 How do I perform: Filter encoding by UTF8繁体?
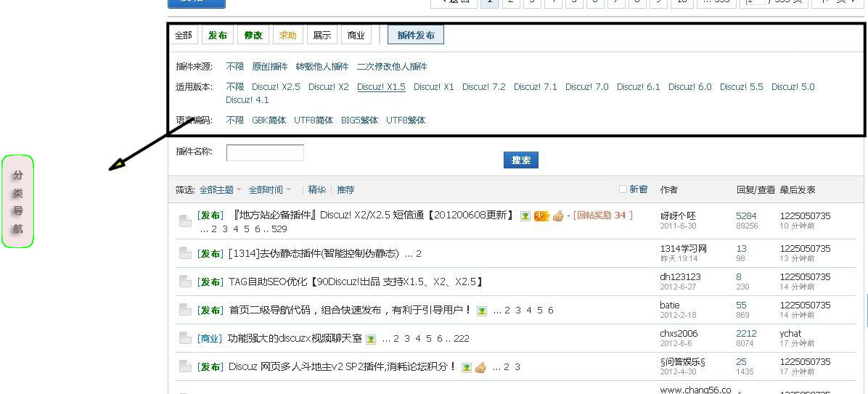coord(406,120)
